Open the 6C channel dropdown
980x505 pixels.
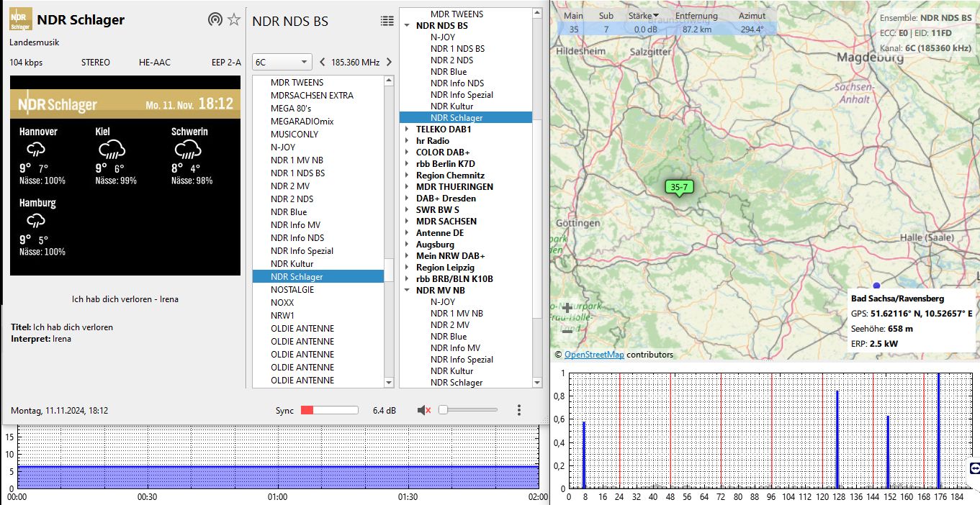[x=282, y=62]
